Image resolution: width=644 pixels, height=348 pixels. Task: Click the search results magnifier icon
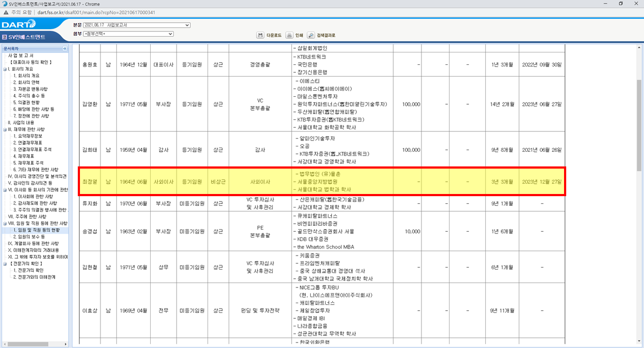[311, 35]
